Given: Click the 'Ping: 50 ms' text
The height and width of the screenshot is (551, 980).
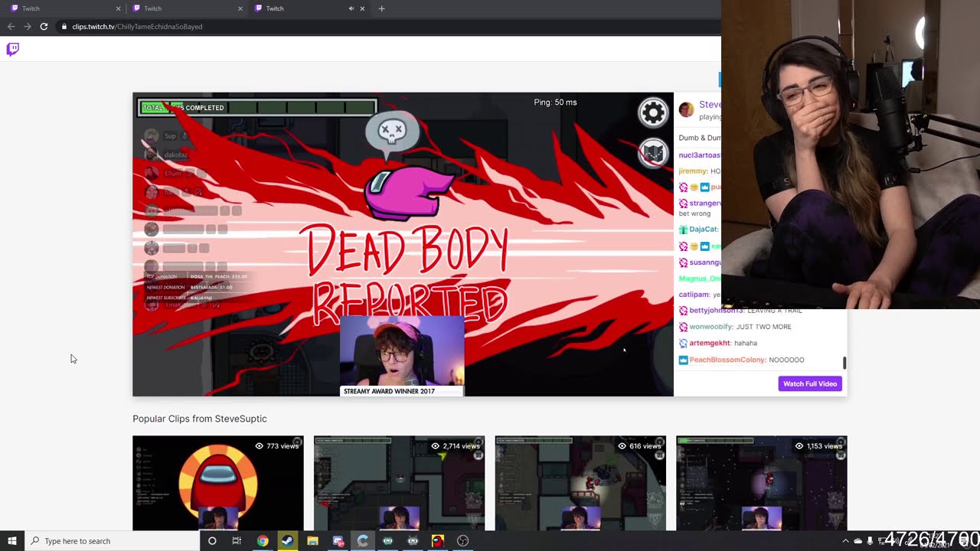Looking at the screenshot, I should (555, 103).
